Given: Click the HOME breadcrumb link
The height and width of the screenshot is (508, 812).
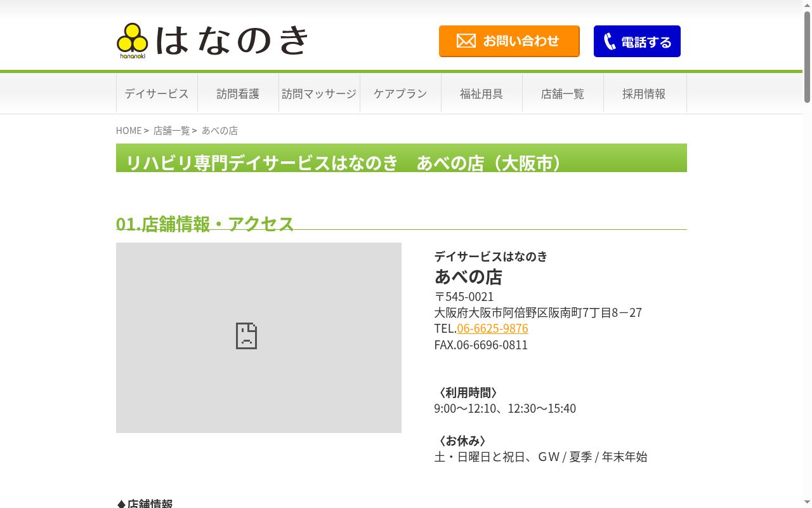Looking at the screenshot, I should click(x=129, y=130).
